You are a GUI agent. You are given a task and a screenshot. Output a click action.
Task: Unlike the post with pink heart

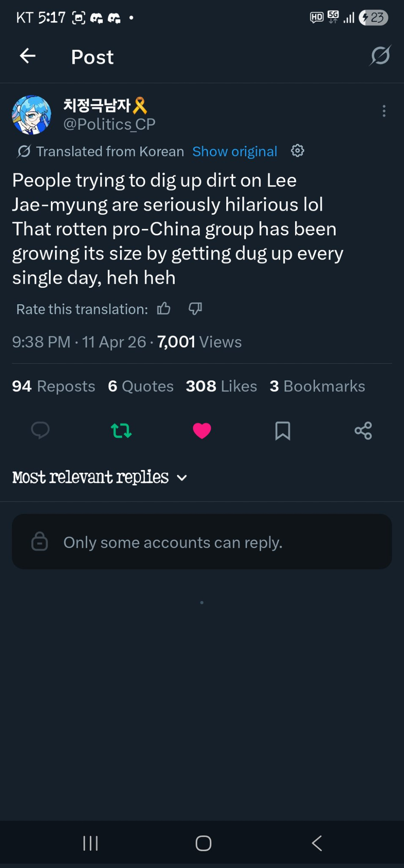pos(202,431)
